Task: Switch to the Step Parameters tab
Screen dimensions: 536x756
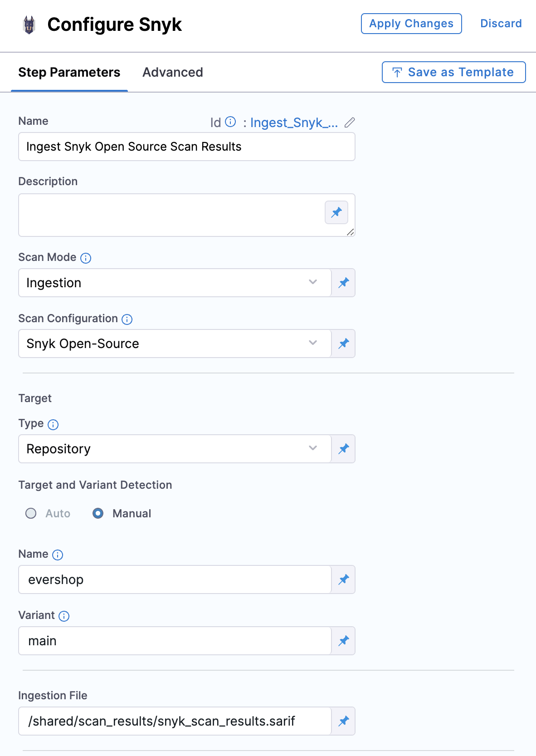Action: coord(69,72)
